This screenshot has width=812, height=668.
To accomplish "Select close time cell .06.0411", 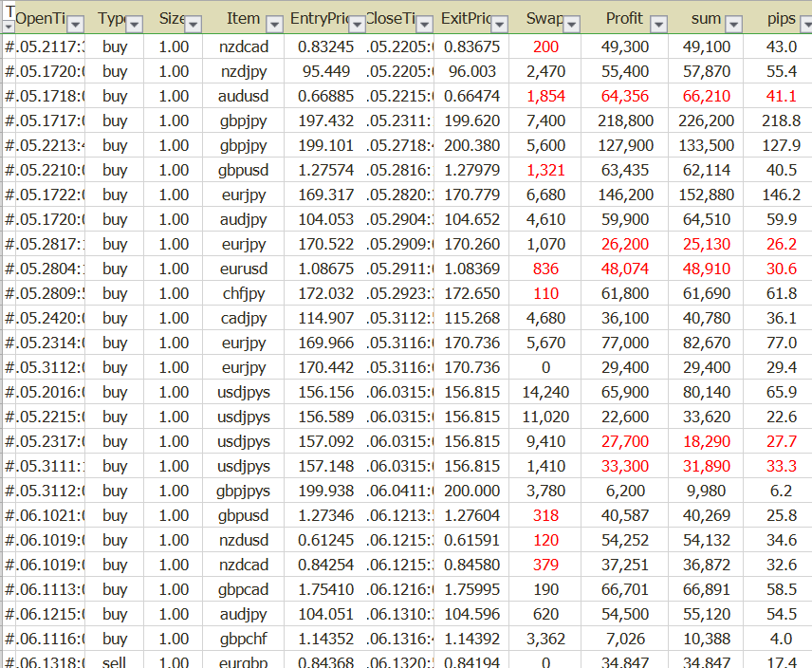I will pos(399,491).
